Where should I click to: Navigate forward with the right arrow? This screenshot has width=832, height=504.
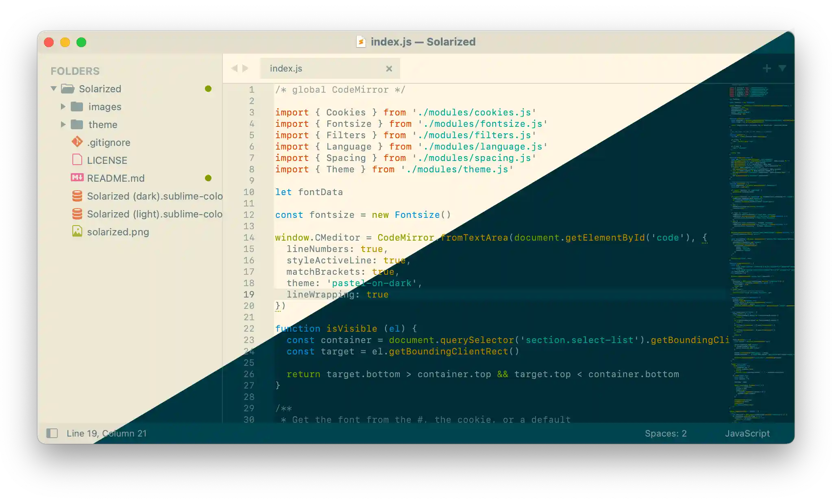(245, 68)
